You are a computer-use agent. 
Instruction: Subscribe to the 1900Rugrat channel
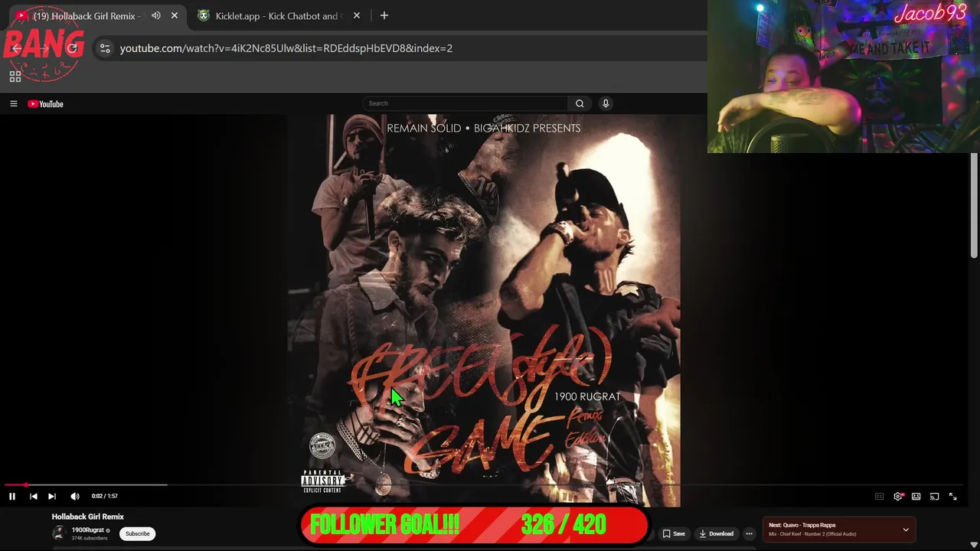point(138,533)
